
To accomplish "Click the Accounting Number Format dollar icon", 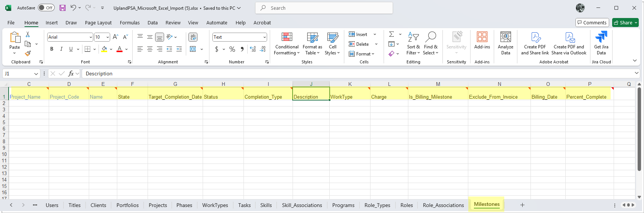I will click(x=217, y=49).
